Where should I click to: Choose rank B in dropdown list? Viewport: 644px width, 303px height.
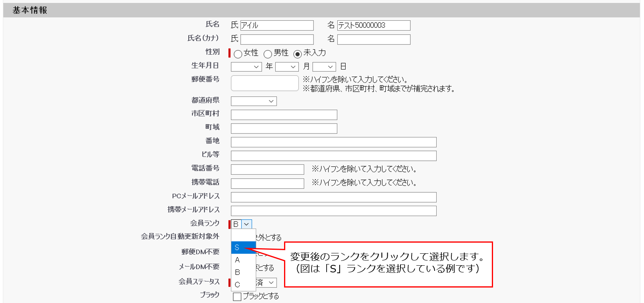(243, 272)
